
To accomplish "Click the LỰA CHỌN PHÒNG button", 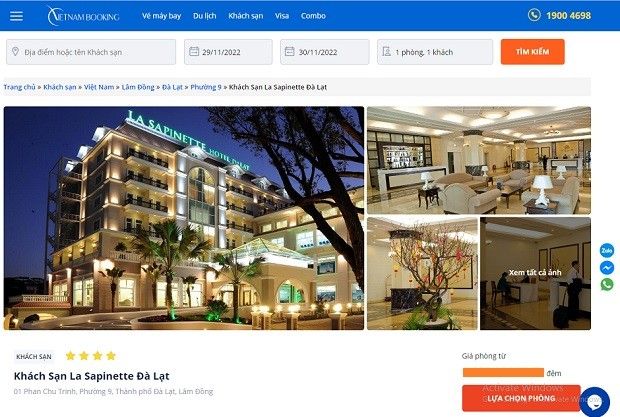I will [x=521, y=398].
